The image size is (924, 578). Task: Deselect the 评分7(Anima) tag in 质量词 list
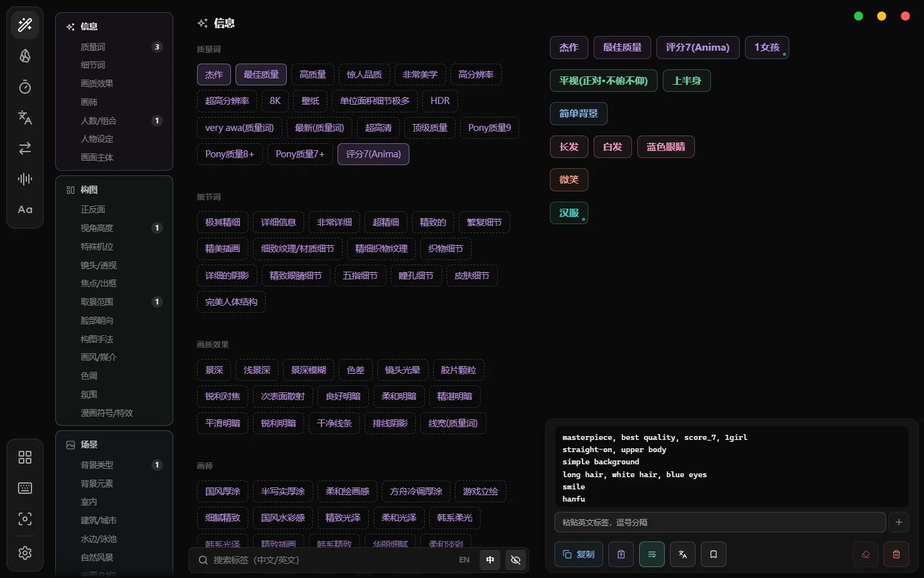tap(373, 154)
